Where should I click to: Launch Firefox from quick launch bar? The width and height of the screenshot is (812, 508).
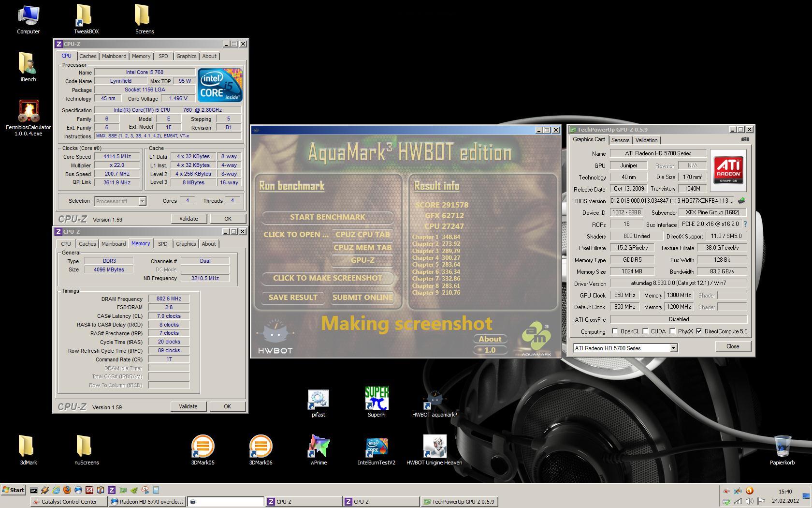pyautogui.click(x=67, y=490)
